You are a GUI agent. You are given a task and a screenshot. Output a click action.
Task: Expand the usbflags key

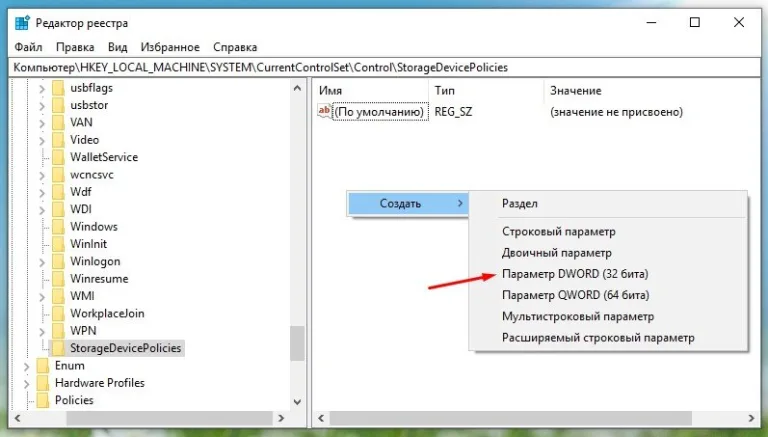tap(42, 89)
